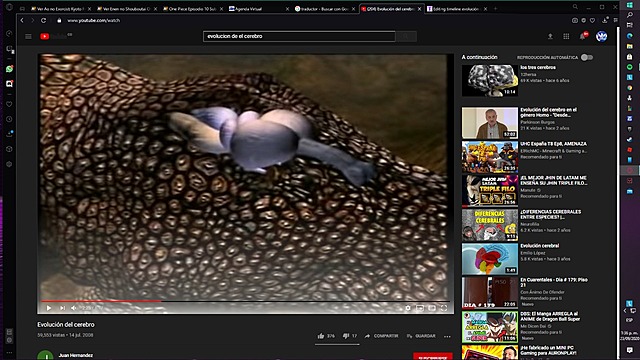Open Windows Start button in taskbar
The image size is (640, 360).
coord(630,5)
